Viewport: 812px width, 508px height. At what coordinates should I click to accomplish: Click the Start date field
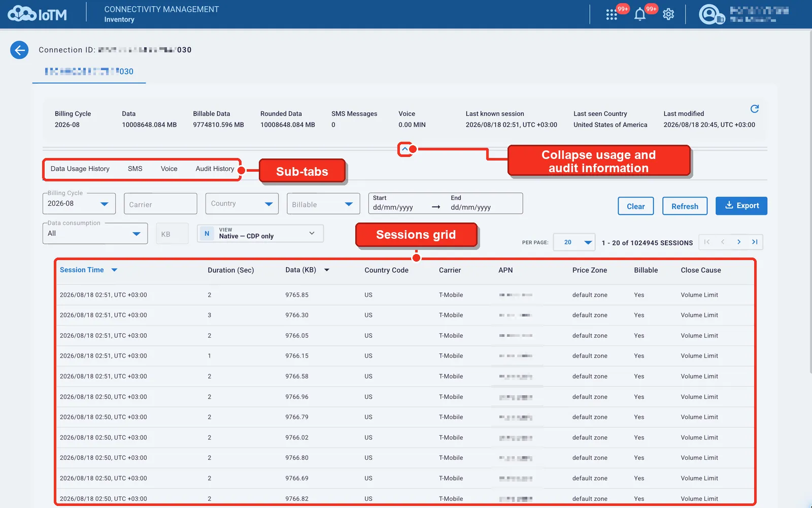[x=393, y=207]
